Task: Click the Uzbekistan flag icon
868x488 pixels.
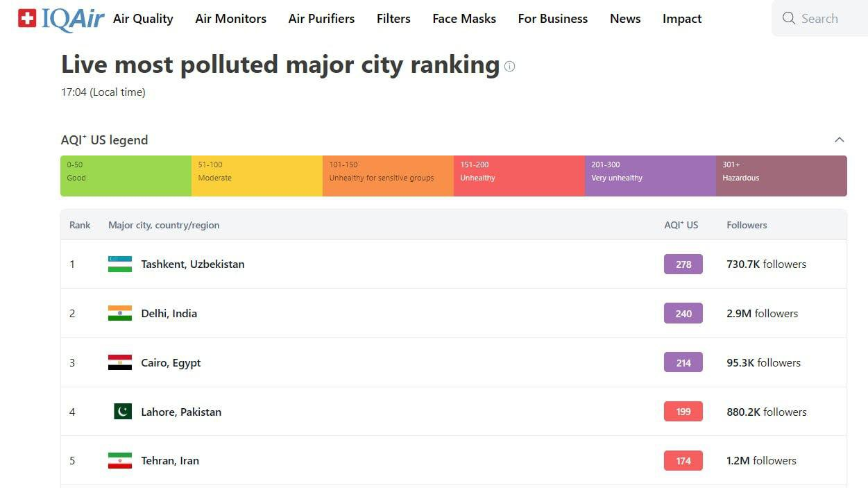Action: [x=120, y=264]
